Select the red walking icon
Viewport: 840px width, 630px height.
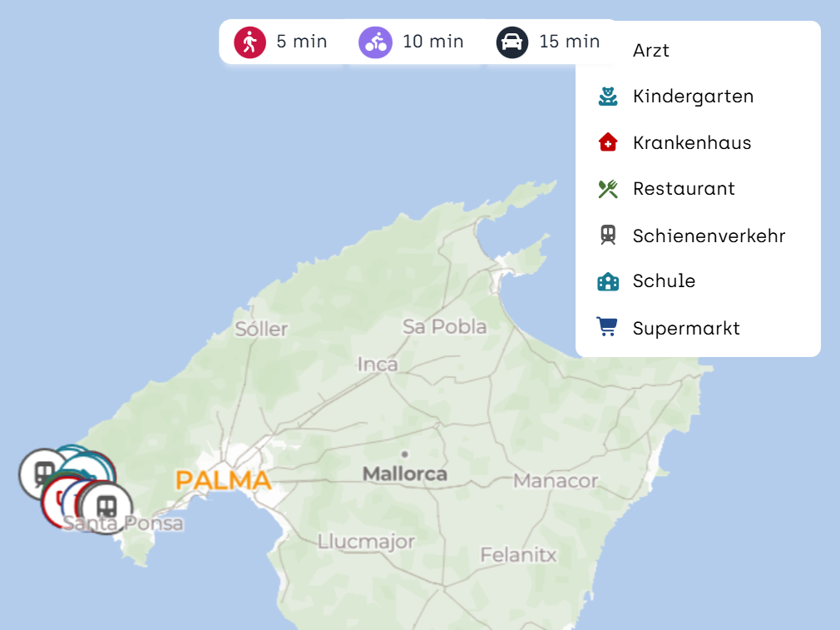(250, 42)
